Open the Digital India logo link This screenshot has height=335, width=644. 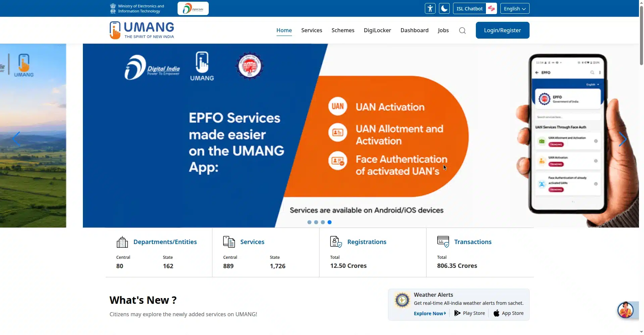(193, 8)
